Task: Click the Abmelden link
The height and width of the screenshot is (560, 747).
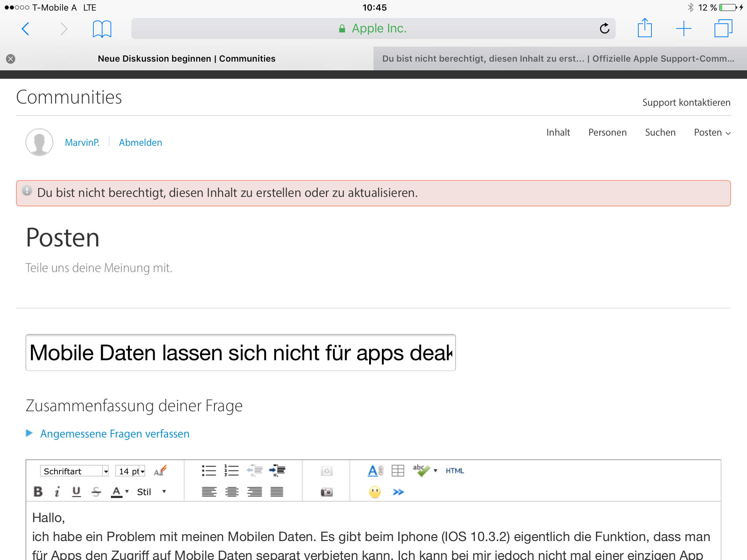Action: tap(140, 143)
